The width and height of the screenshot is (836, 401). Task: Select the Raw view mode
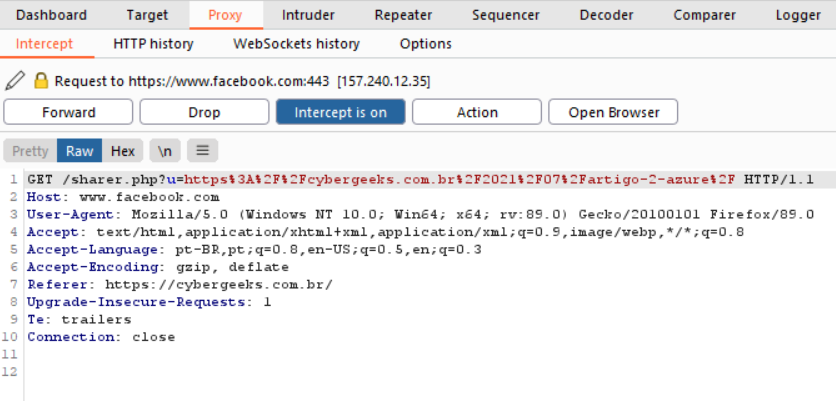click(x=79, y=151)
